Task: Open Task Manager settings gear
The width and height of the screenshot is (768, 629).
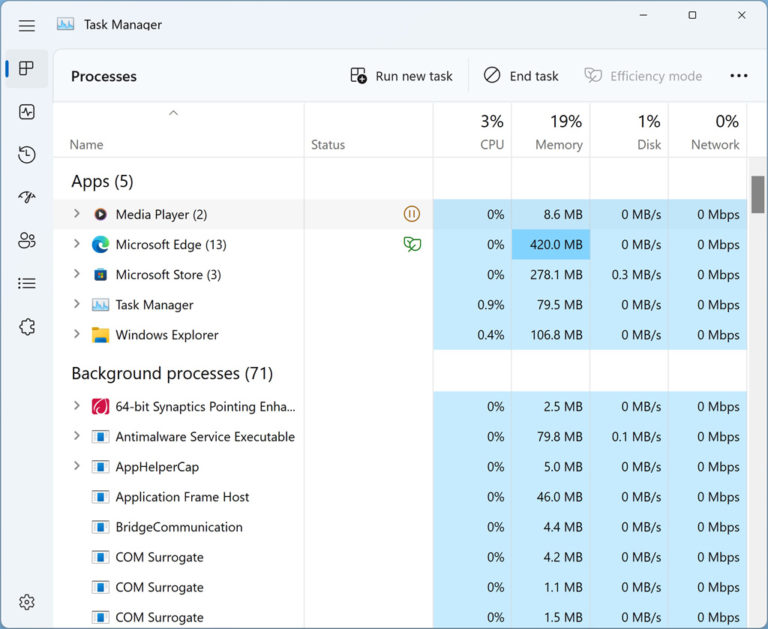Action: click(27, 602)
